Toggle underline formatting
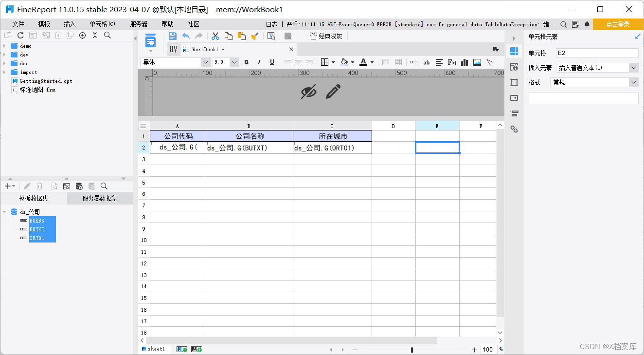Image resolution: width=644 pixels, height=355 pixels. (x=272, y=62)
